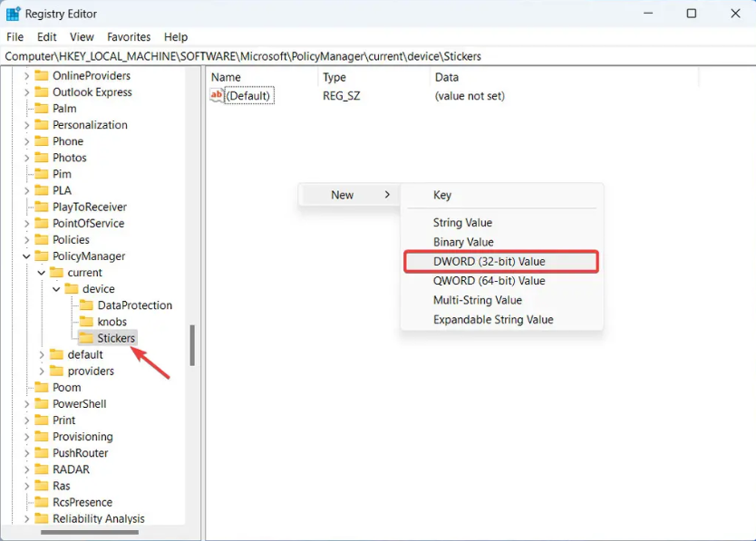
Task: Click the Name column header
Action: 263,77
